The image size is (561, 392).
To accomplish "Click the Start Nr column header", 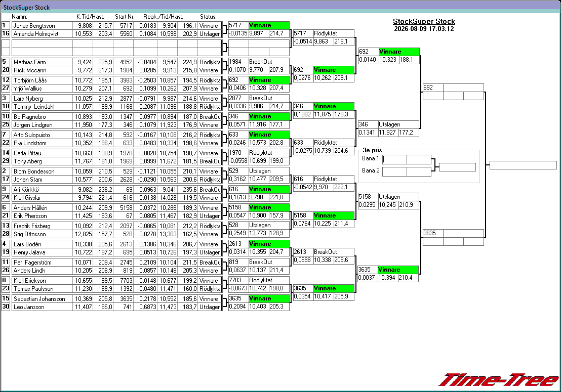I will click(x=125, y=17).
